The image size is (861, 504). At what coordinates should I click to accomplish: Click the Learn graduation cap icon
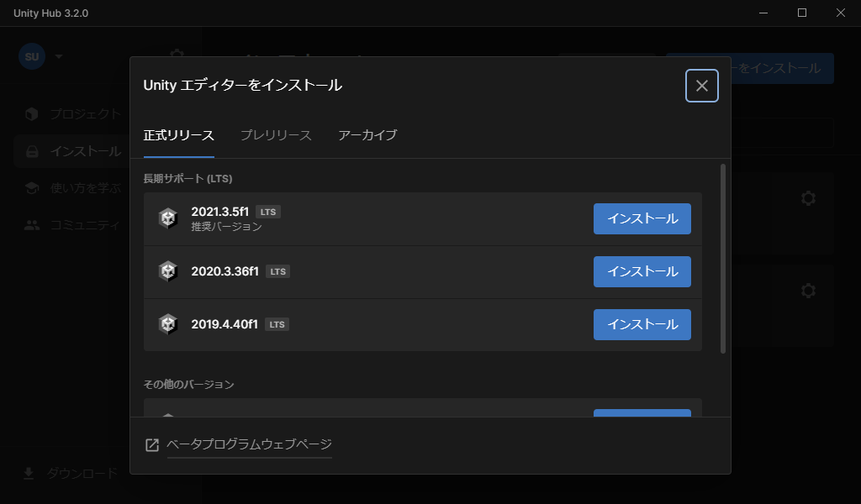click(31, 188)
